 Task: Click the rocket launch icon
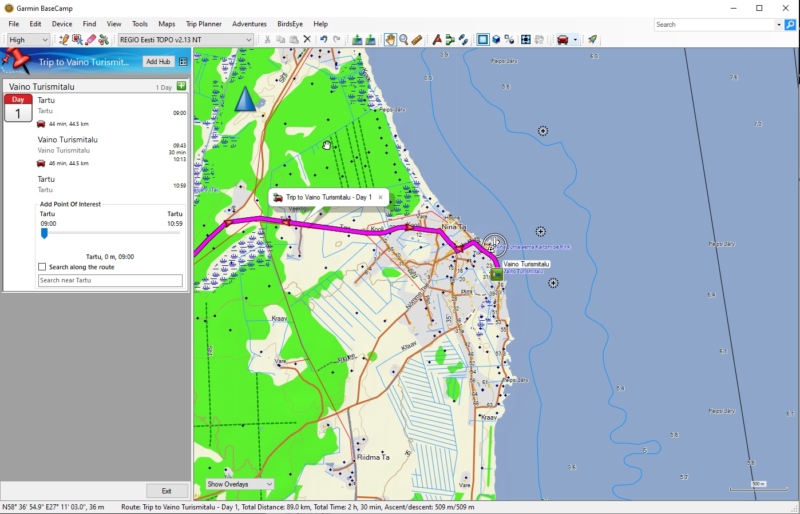pos(592,40)
